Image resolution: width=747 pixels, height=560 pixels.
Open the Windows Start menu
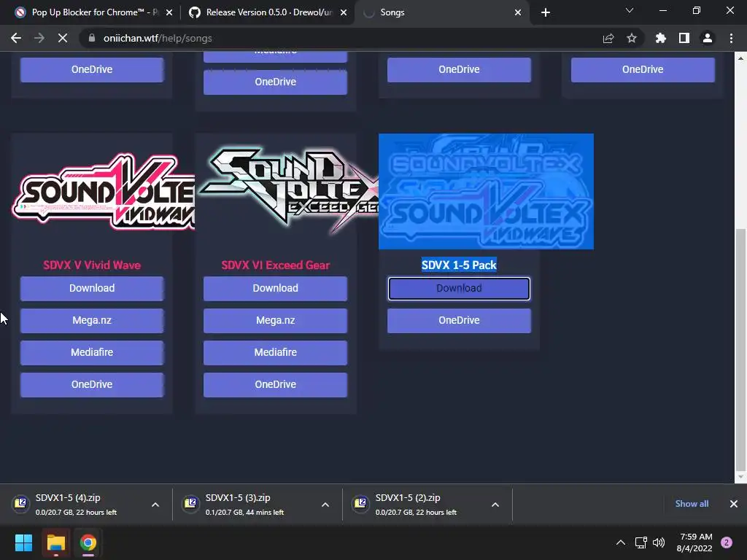pyautogui.click(x=23, y=542)
